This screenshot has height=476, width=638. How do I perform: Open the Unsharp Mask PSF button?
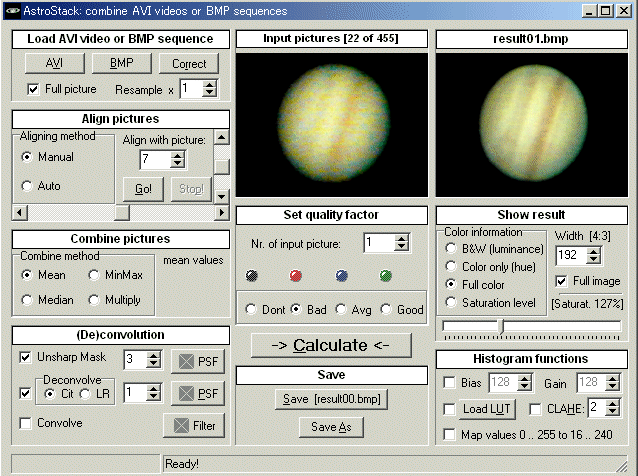click(x=198, y=361)
